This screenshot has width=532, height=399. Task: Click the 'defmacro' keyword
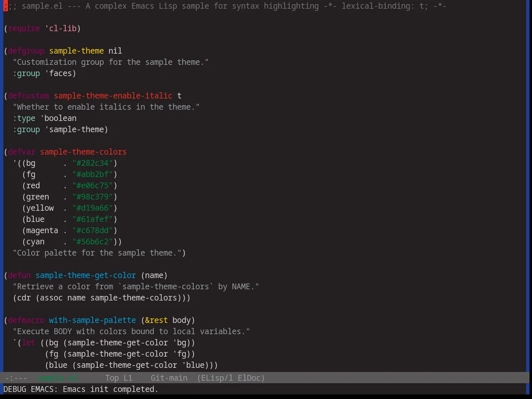(x=26, y=320)
